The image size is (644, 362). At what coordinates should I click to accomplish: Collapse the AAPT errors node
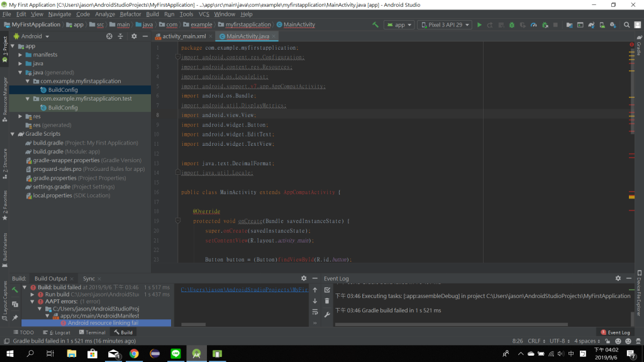click(x=33, y=301)
